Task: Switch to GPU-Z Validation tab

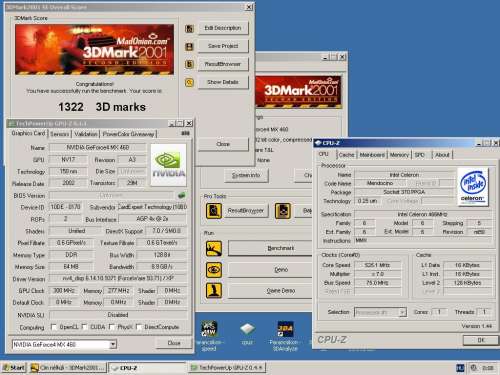Action: (x=86, y=134)
